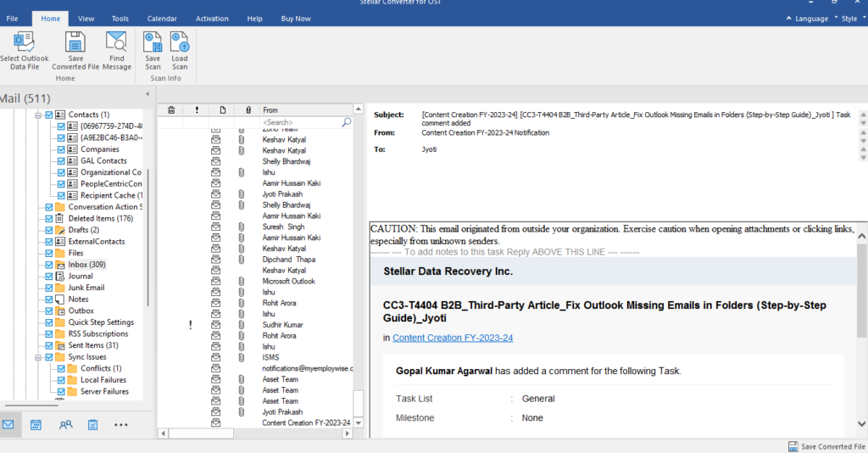
Task: Click attachment icon of Suresh Singh row
Action: click(242, 226)
